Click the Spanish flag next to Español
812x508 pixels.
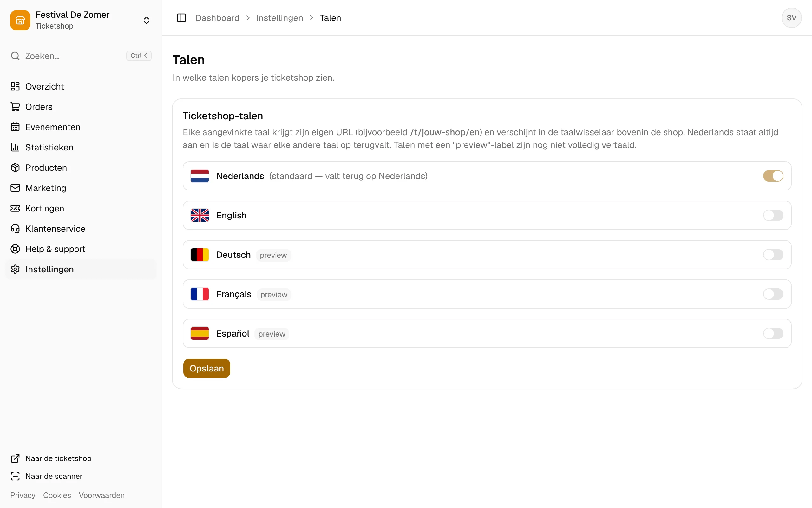pos(200,333)
